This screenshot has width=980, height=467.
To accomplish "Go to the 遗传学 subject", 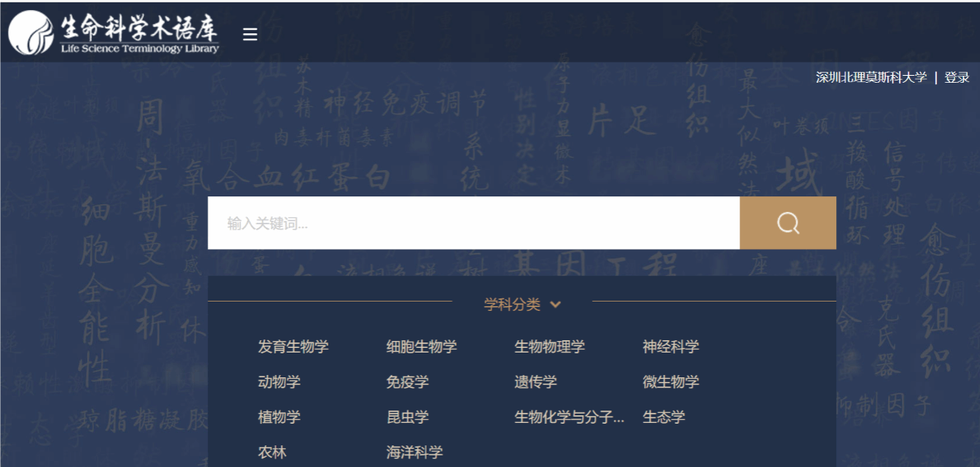I will click(x=536, y=382).
